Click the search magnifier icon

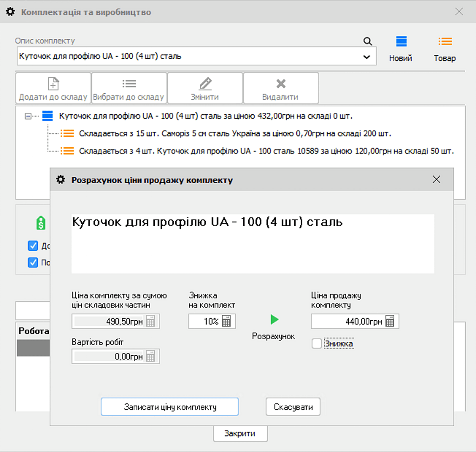pyautogui.click(x=368, y=41)
